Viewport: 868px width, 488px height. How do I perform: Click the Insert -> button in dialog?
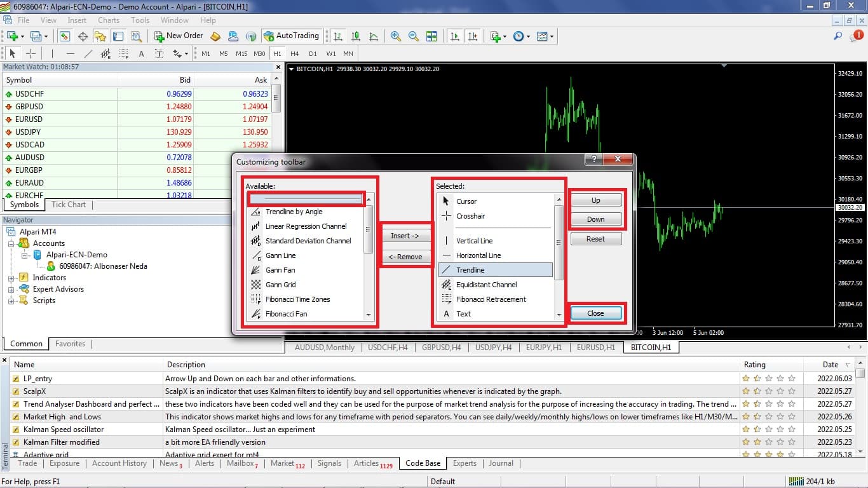pos(405,236)
